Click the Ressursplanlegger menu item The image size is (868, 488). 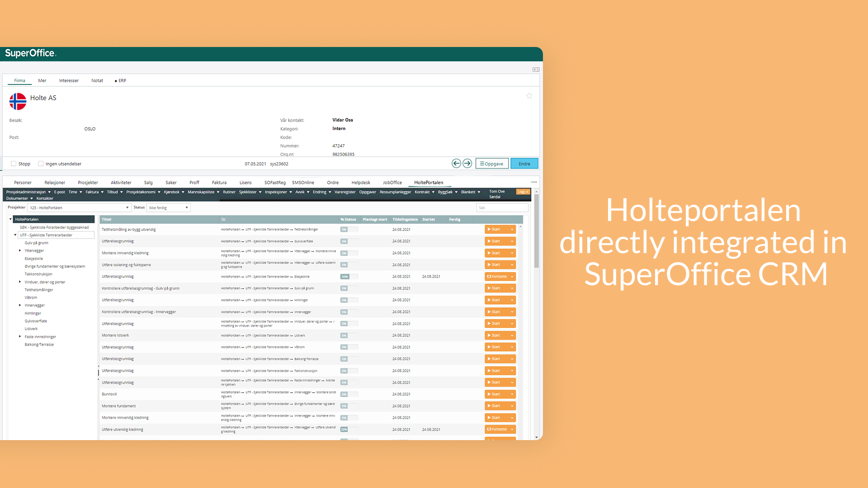[395, 192]
